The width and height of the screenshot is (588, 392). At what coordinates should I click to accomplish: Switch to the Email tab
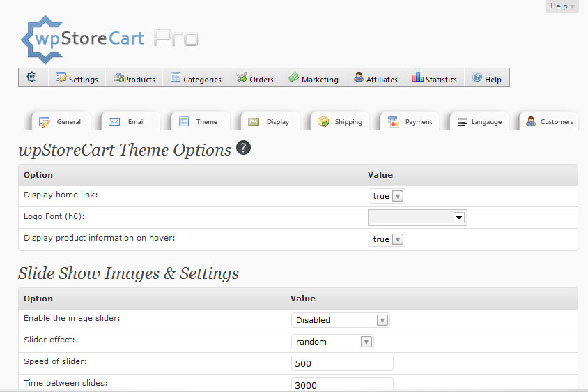click(x=130, y=121)
